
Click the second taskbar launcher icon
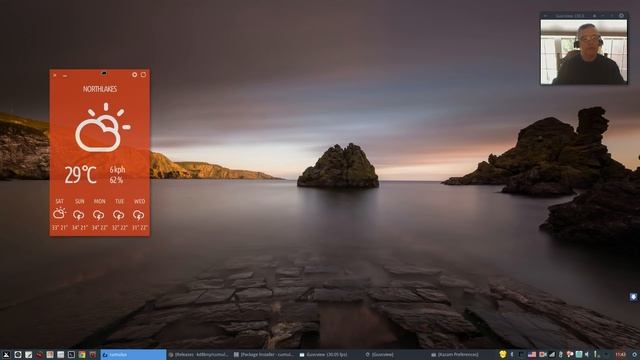(x=18, y=355)
